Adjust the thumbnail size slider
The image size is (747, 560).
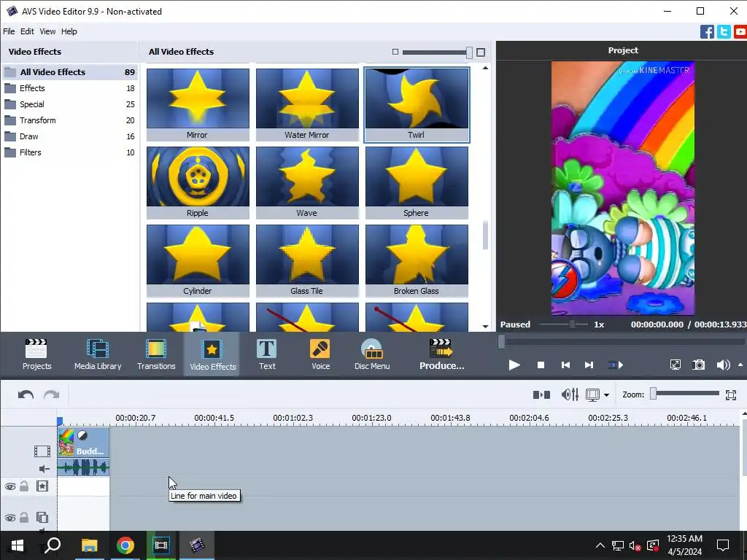[x=437, y=52]
